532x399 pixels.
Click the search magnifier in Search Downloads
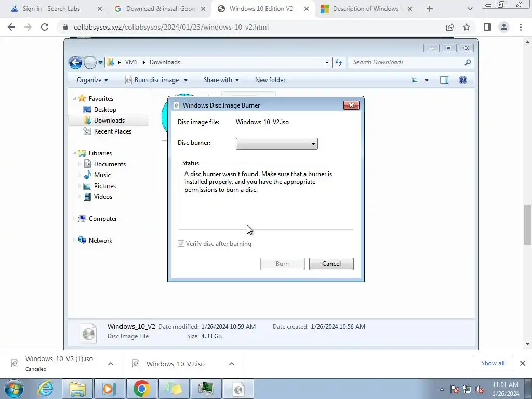point(468,62)
